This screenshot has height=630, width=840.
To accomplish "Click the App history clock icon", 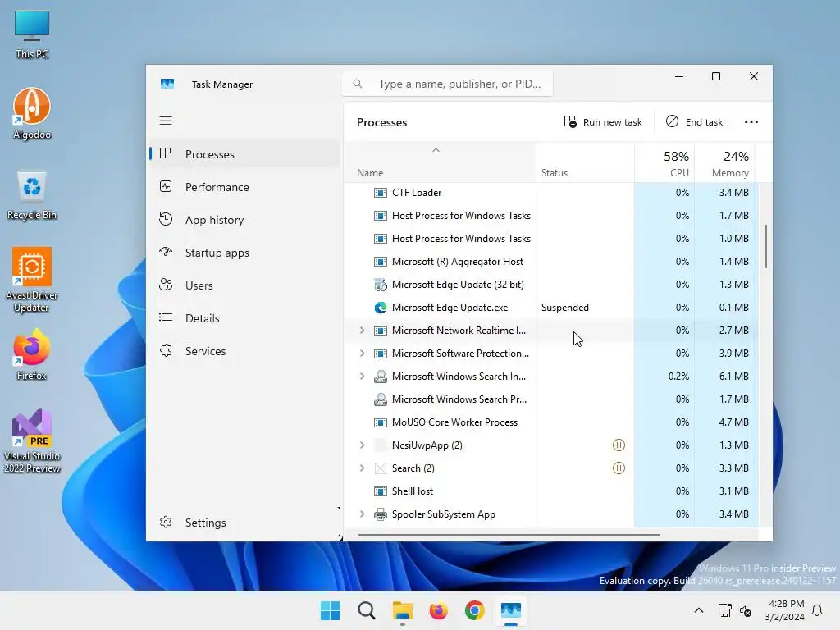I will pos(166,219).
